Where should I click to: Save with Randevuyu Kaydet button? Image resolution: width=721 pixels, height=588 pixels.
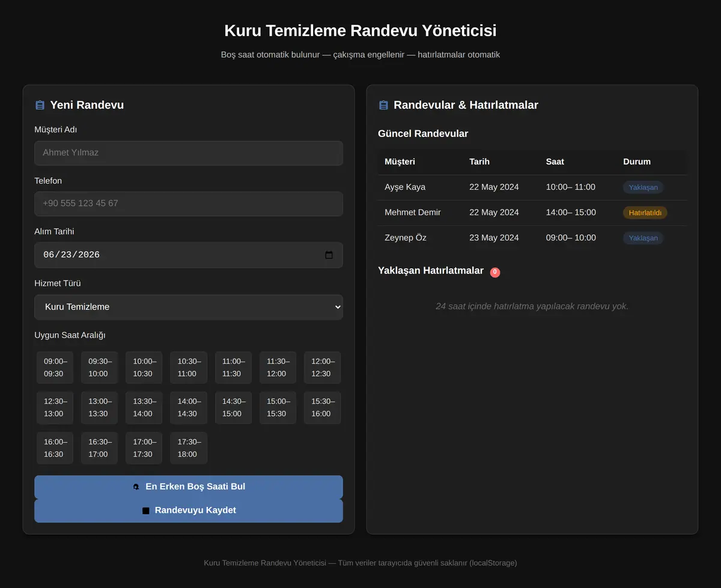189,511
